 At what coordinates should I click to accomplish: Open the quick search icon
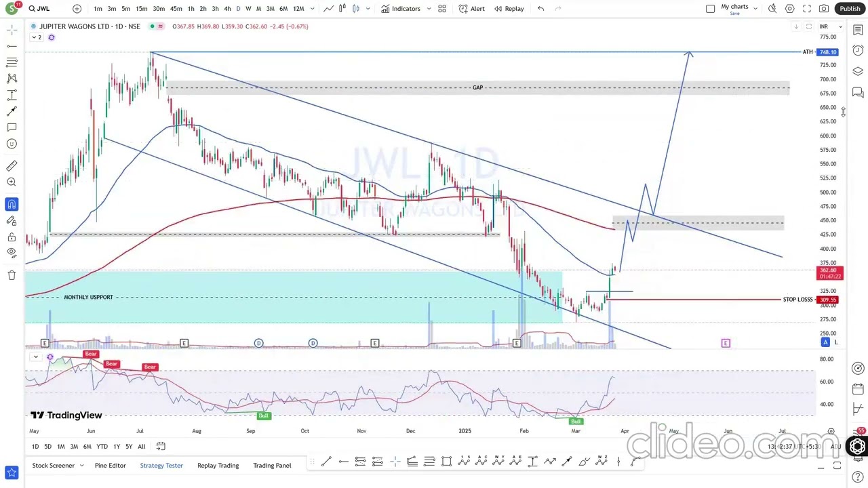pos(772,9)
